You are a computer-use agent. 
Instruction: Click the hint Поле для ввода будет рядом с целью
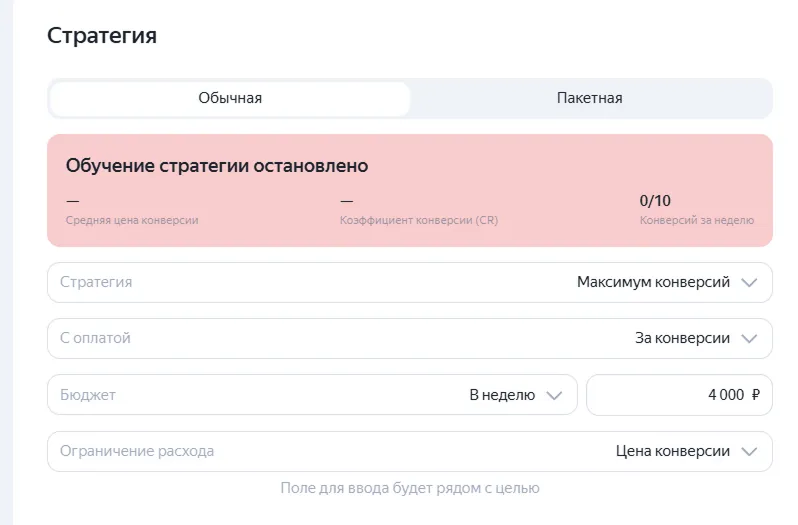point(410,488)
